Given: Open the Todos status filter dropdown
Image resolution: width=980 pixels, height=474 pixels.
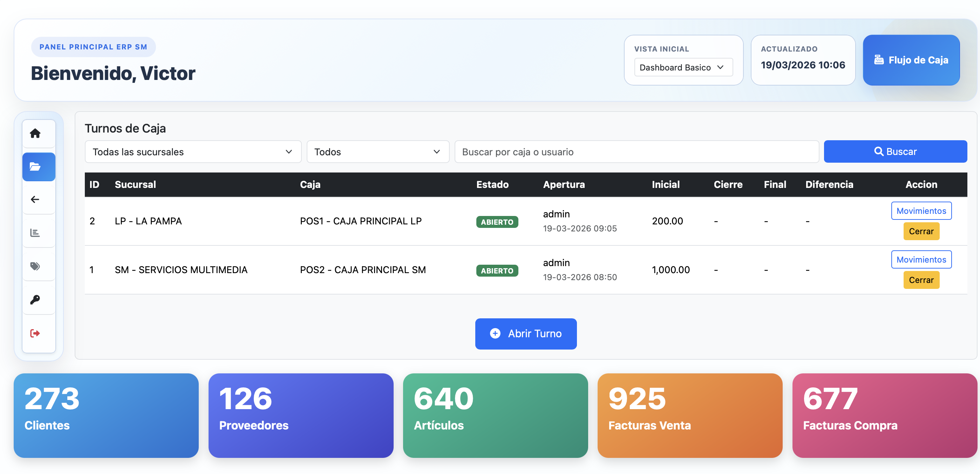Looking at the screenshot, I should point(377,152).
